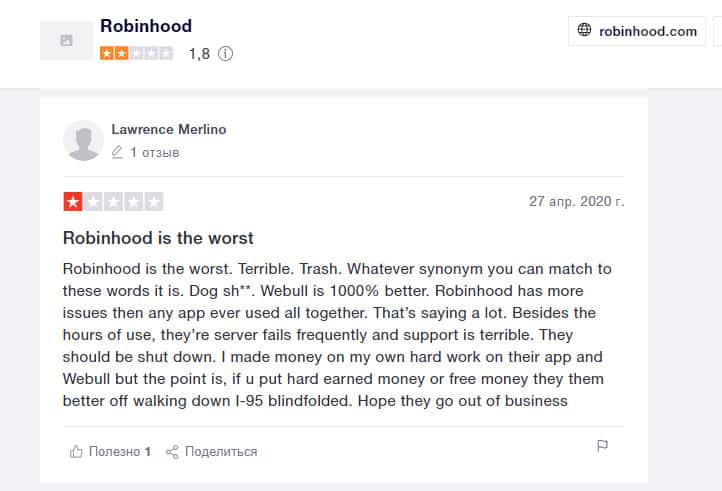Click the "Поделиться" share button label

221,451
